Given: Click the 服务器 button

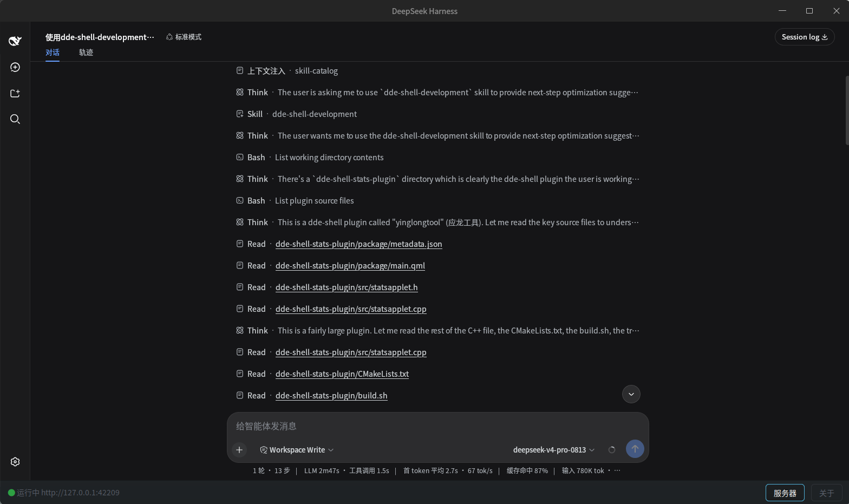Looking at the screenshot, I should click(785, 493).
